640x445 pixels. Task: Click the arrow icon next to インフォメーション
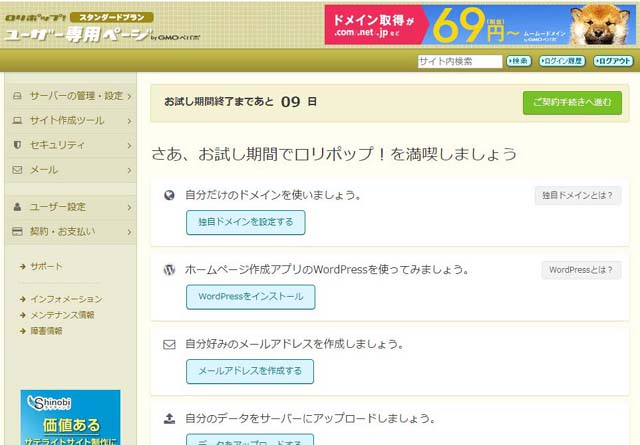23,299
